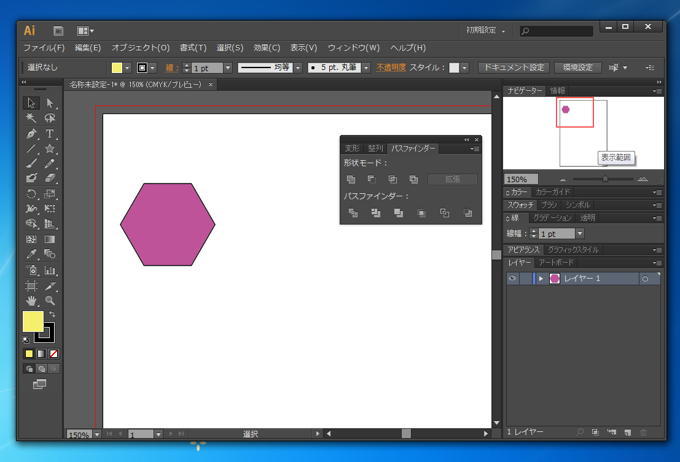This screenshot has height=462, width=680.
Task: Click 不透明度 link in control bar
Action: click(x=391, y=68)
